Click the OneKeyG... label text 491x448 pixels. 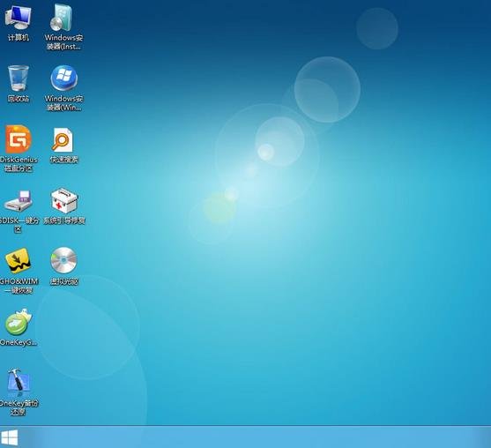coord(19,342)
